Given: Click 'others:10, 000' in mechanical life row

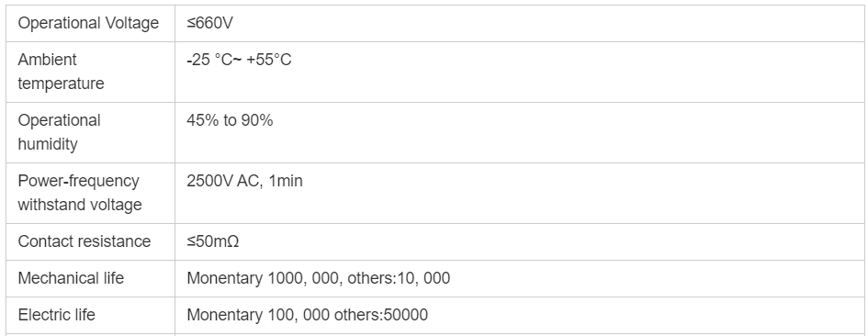Looking at the screenshot, I should pyautogui.click(x=399, y=278).
